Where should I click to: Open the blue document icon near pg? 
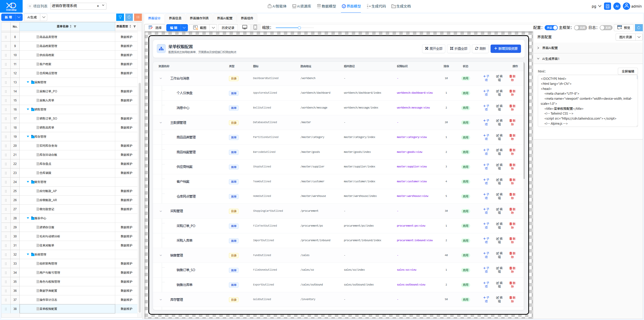608,6
